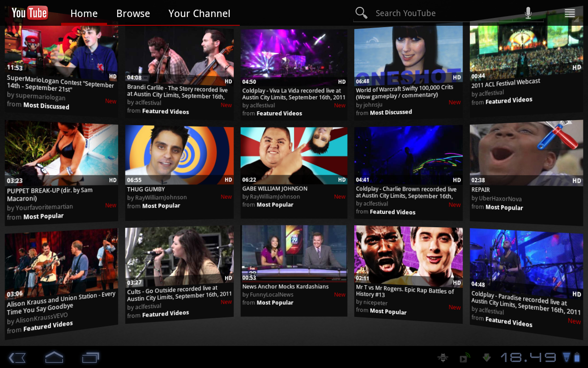Screen dimensions: 588x368
Task: Play the THUG GUMBY video thumbnail
Action: pyautogui.click(x=179, y=155)
